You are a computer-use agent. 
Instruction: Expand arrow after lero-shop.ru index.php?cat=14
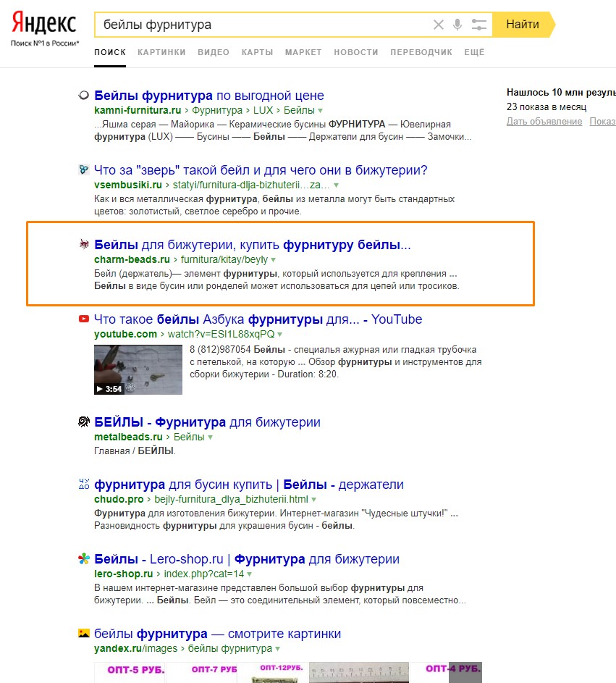(250, 574)
